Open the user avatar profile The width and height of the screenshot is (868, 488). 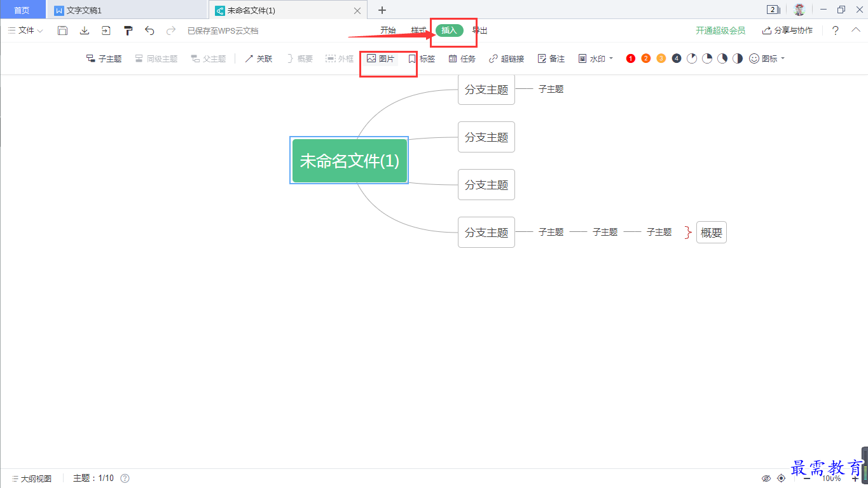point(799,10)
